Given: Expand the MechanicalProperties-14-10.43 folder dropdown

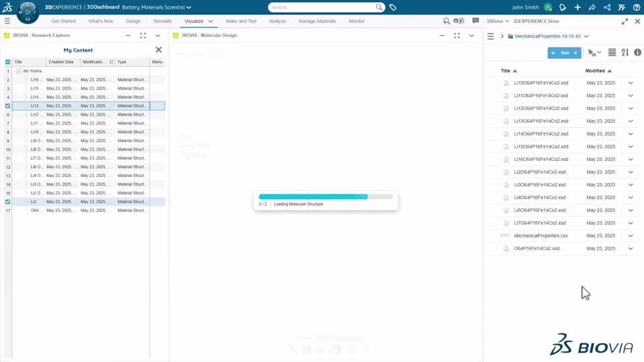Looking at the screenshot, I should (586, 36).
